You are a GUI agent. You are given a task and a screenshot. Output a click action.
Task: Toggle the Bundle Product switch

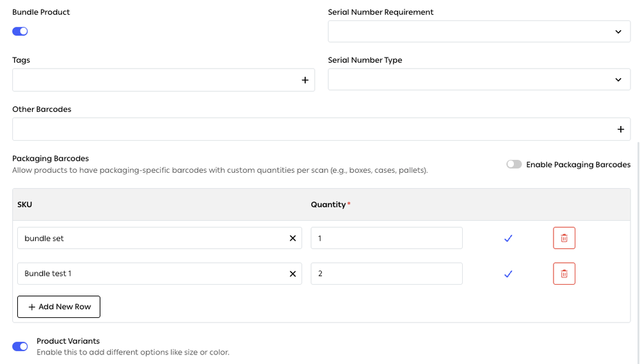20,31
